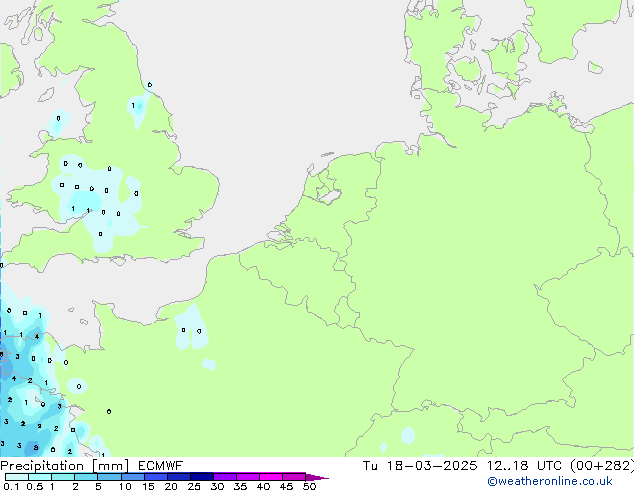This screenshot has width=634, height=490.
Task: Click the isolated 0 marker in western France
Action: (109, 410)
